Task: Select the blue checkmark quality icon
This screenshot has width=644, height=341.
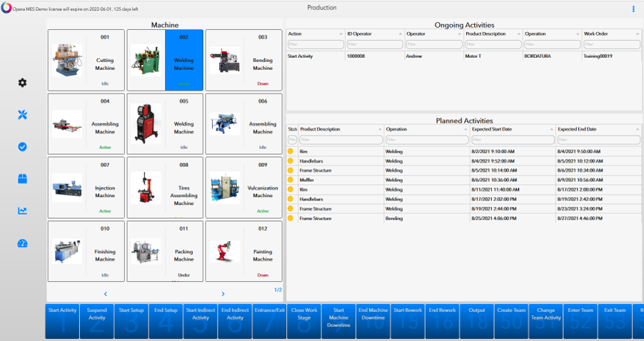Action: (x=22, y=147)
